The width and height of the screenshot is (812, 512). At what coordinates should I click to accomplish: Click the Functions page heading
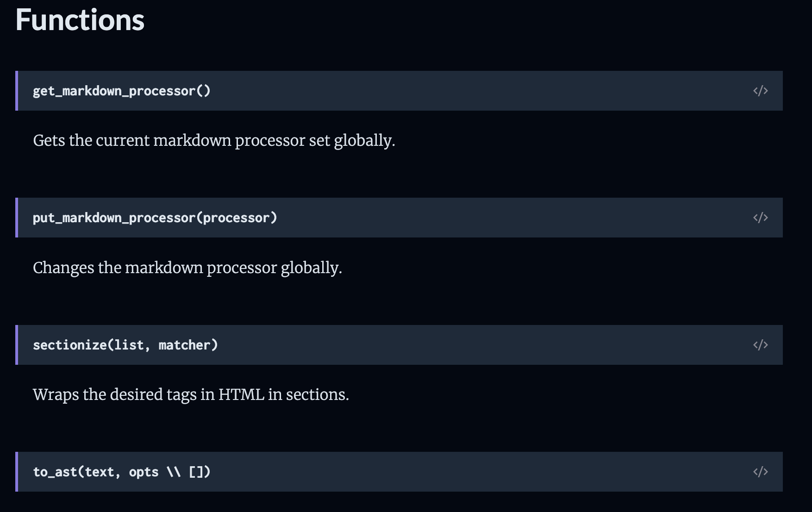coord(80,19)
